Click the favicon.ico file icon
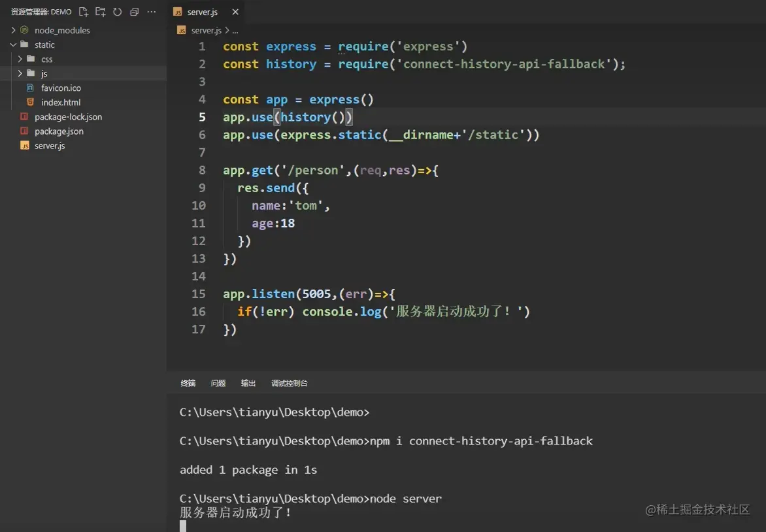 click(x=30, y=88)
